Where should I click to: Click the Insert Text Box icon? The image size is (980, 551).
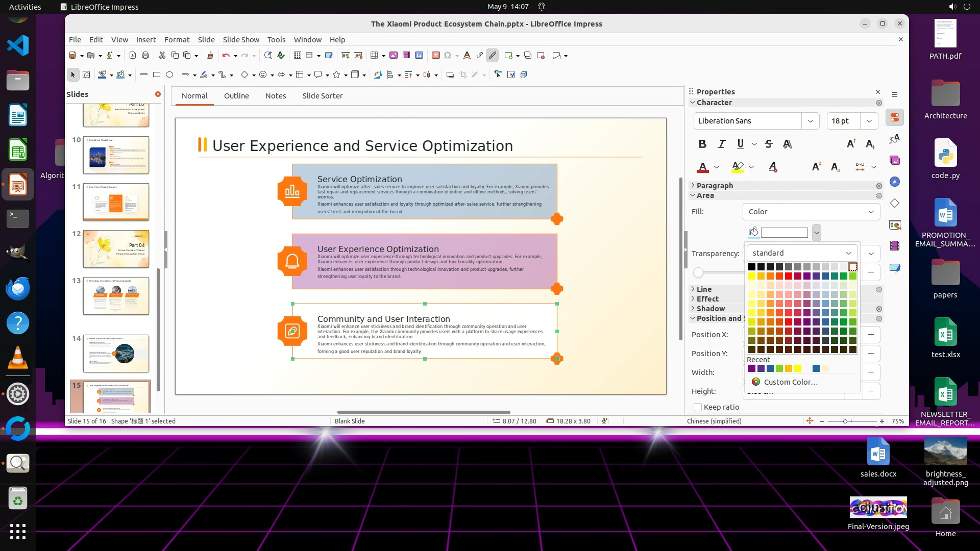click(435, 55)
